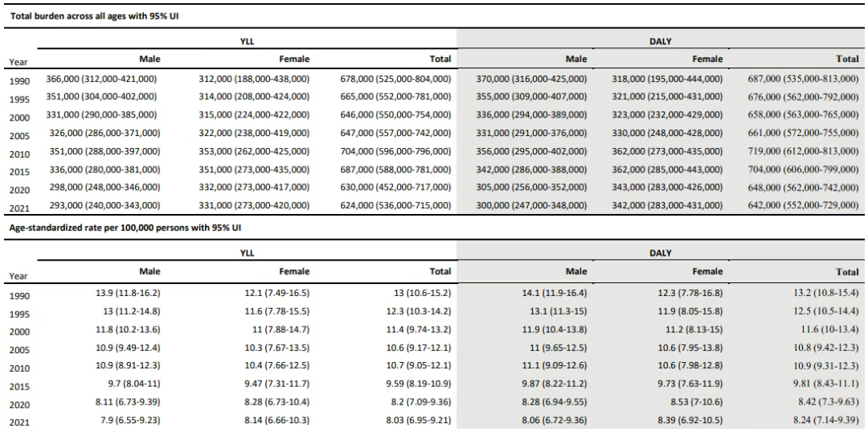This screenshot has width=868, height=432.
Task: Click the title 'Total burden across all ages with 95% UI'
Action: pos(94,15)
